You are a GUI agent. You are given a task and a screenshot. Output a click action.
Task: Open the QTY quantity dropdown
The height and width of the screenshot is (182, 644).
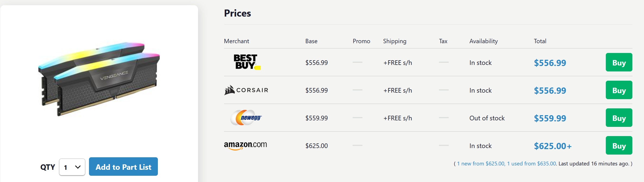[x=72, y=167]
